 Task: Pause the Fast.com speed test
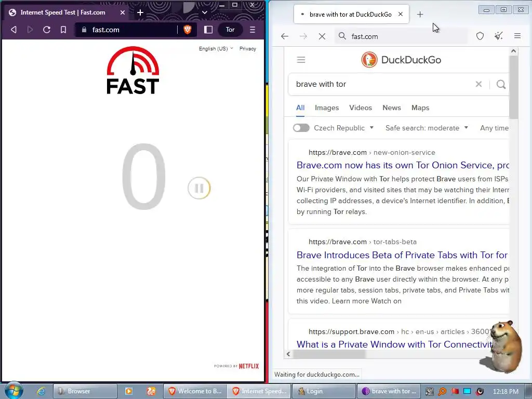[x=199, y=188]
